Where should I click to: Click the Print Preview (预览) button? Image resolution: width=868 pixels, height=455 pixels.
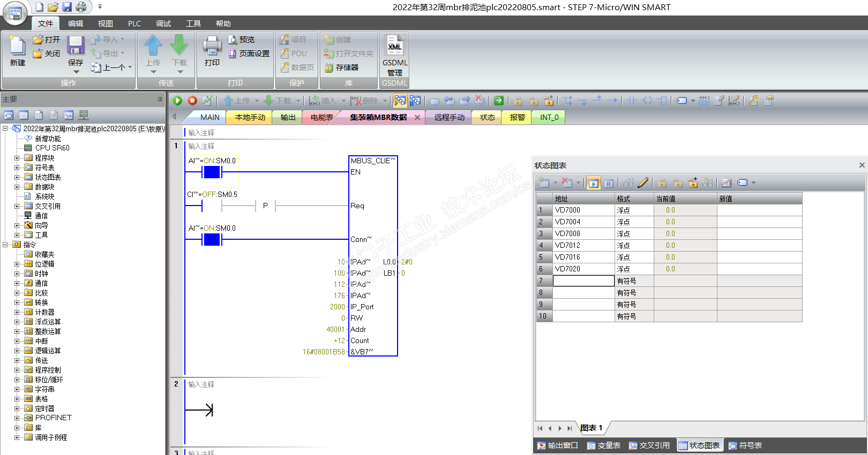pyautogui.click(x=241, y=40)
